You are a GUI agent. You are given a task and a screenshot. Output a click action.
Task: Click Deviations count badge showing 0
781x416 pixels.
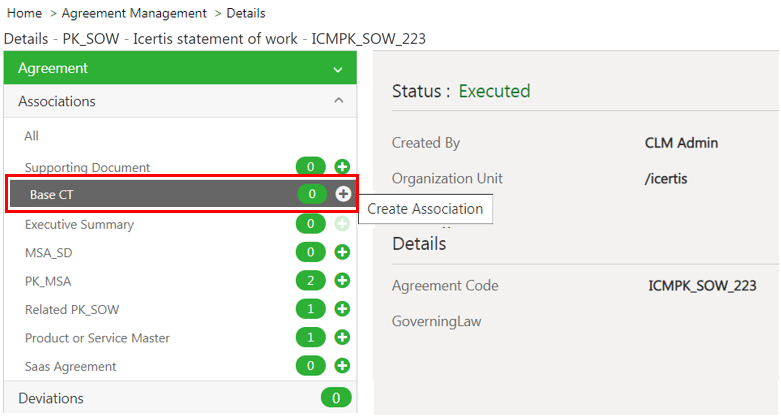336,398
